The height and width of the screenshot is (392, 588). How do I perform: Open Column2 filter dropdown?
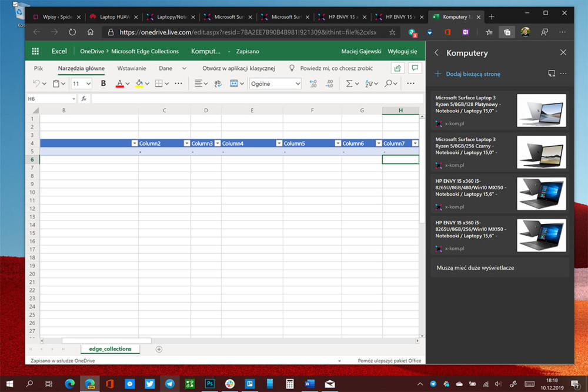(x=187, y=143)
